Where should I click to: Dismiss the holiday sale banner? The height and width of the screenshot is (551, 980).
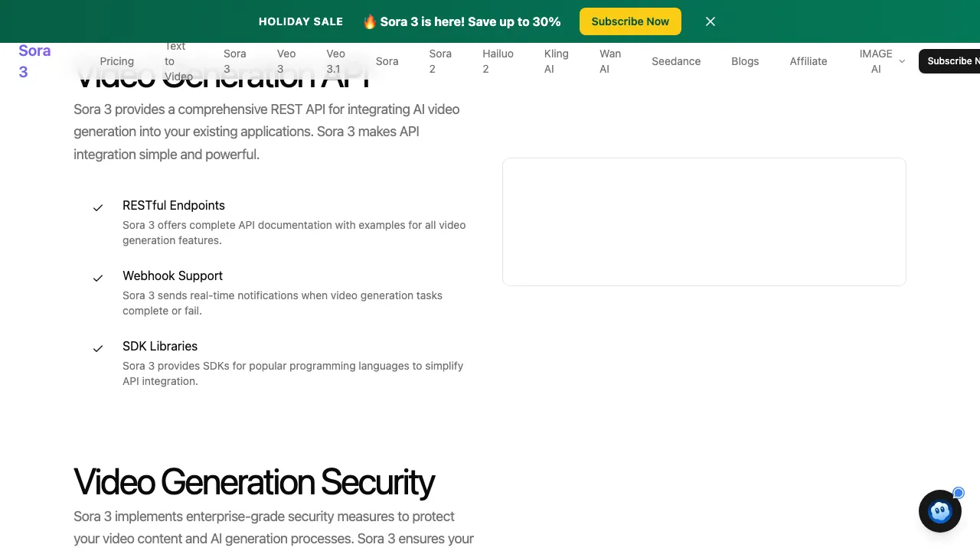(x=710, y=21)
